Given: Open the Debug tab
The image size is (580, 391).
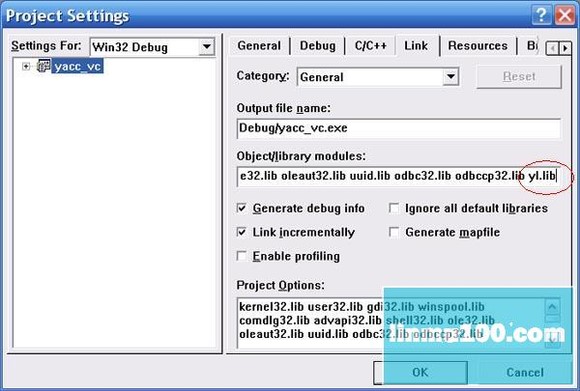Looking at the screenshot, I should (318, 46).
